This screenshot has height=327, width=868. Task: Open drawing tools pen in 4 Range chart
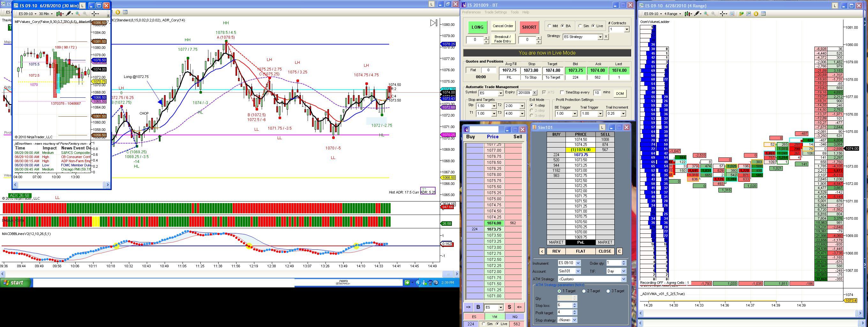pyautogui.click(x=698, y=14)
